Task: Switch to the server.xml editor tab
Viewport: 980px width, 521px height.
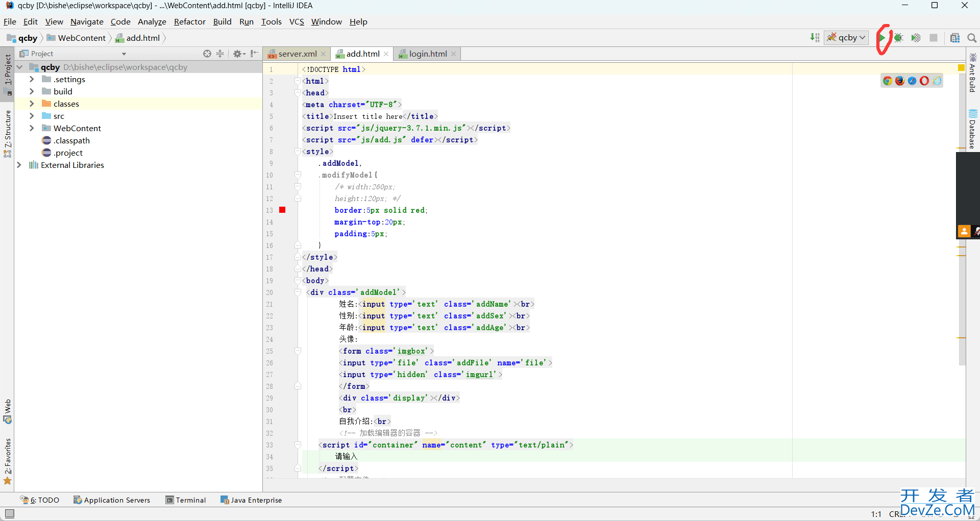Action: 297,54
